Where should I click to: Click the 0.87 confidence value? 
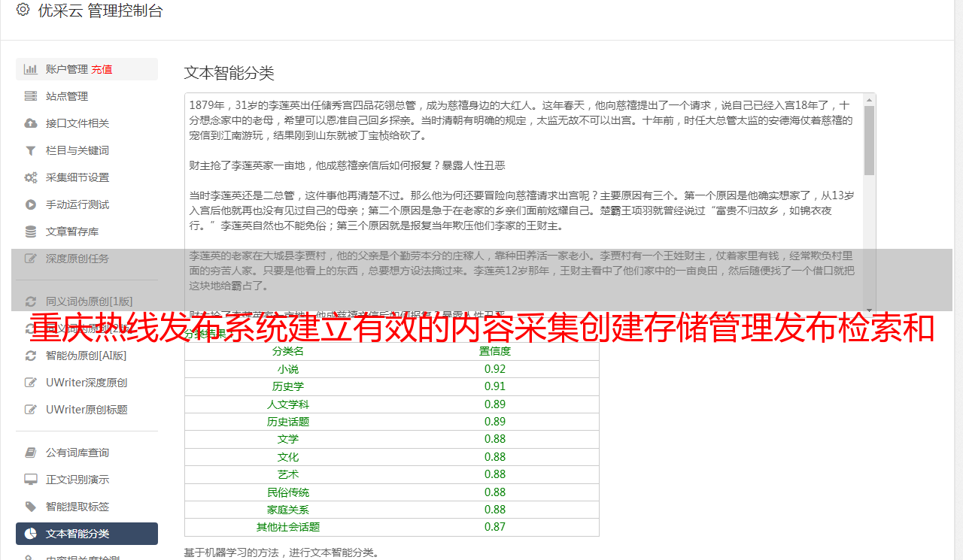click(495, 527)
